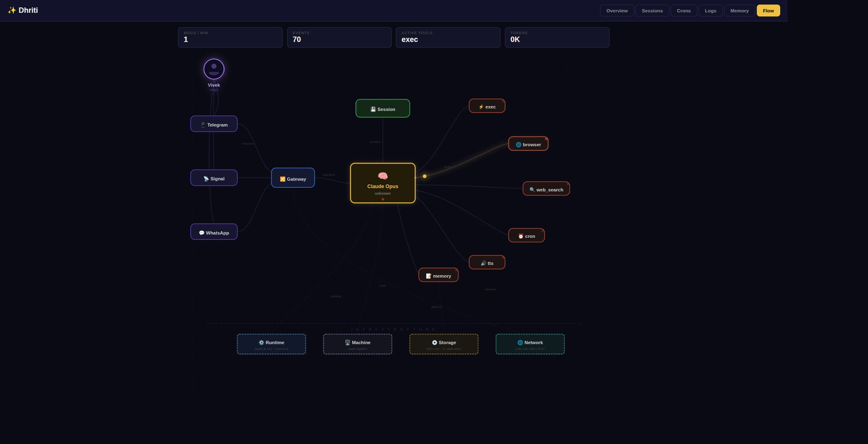The width and height of the screenshot is (868, 444).
Task: Select the Network infrastructure box
Action: click(529, 344)
